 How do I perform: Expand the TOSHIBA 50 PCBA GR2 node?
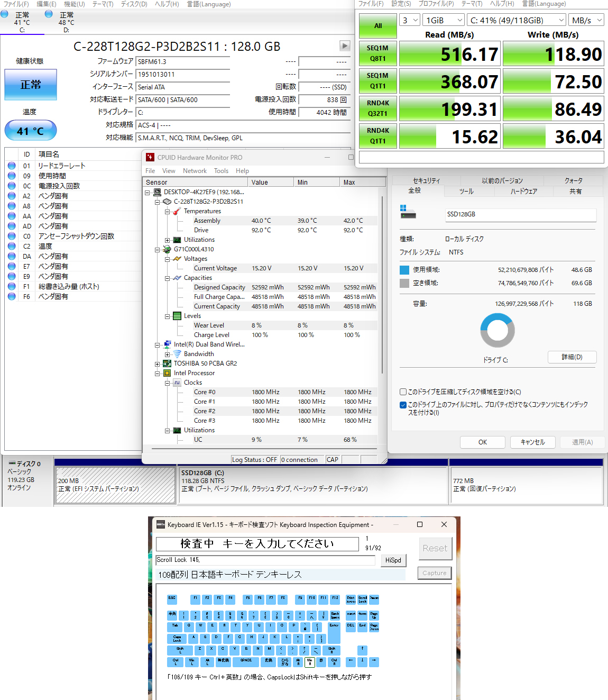coord(157,363)
